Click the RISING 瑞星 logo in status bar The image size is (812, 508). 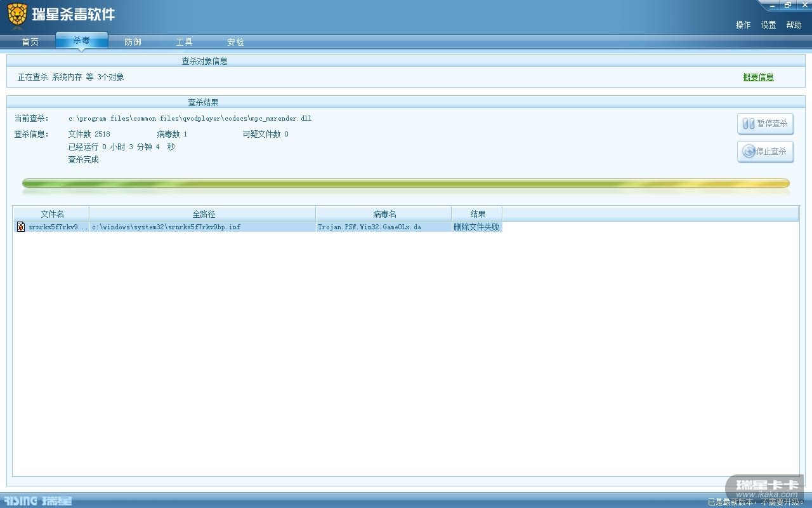point(38,501)
